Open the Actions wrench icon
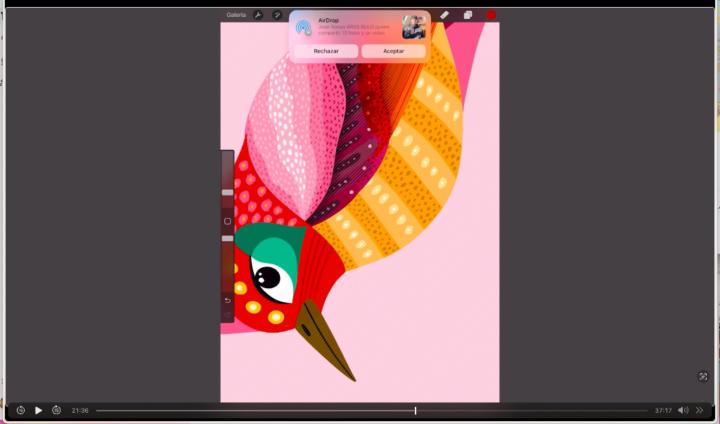This screenshot has width=720, height=424. coord(258,15)
